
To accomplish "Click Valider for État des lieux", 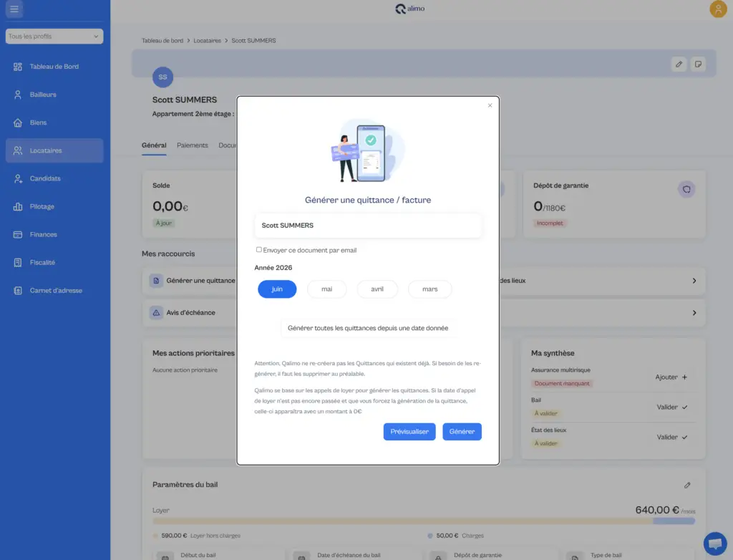I will coord(672,437).
